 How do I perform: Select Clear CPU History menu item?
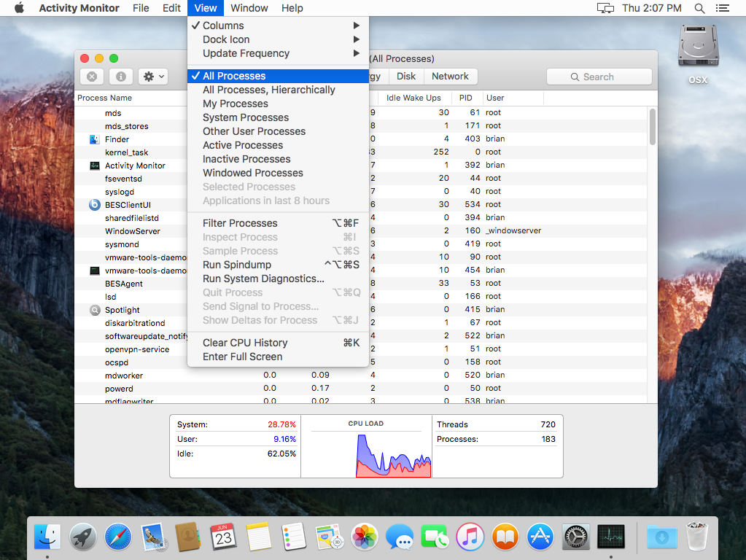pyautogui.click(x=279, y=343)
